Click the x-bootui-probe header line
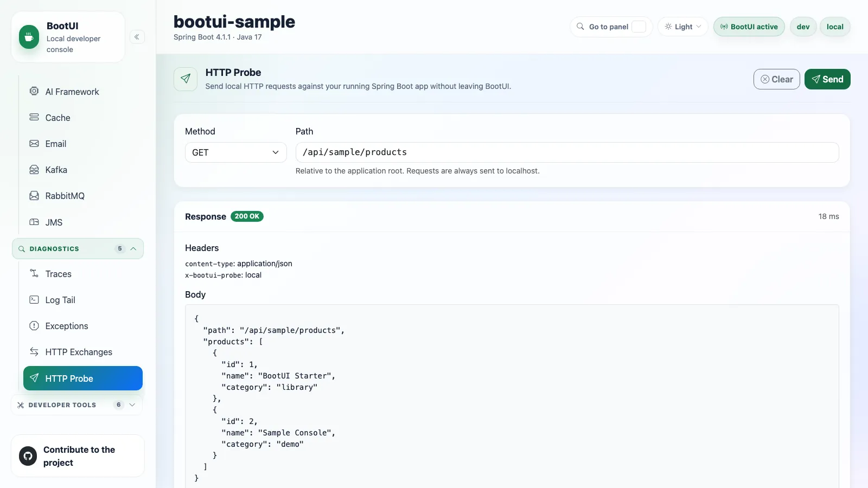 (x=223, y=275)
